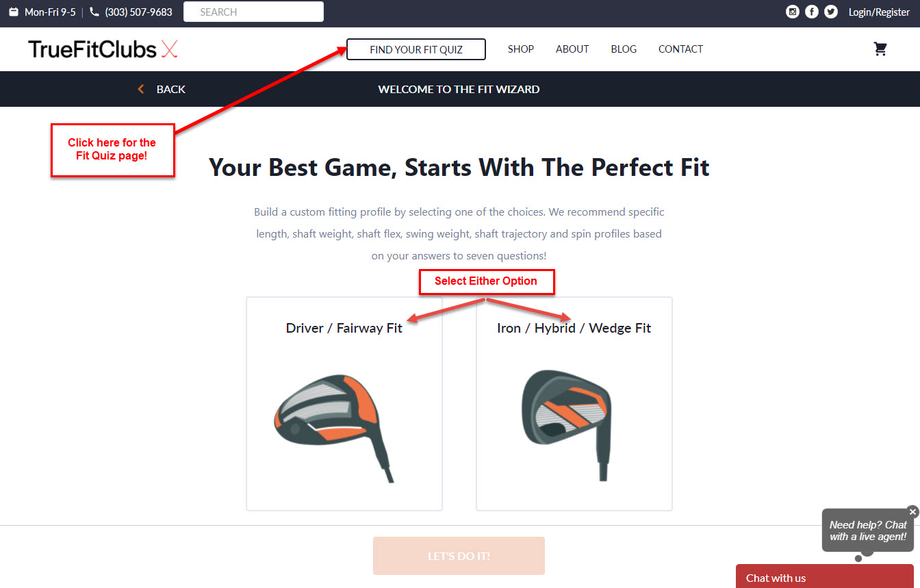The height and width of the screenshot is (588, 920).
Task: Click the orange back chevron arrow
Action: (141, 89)
